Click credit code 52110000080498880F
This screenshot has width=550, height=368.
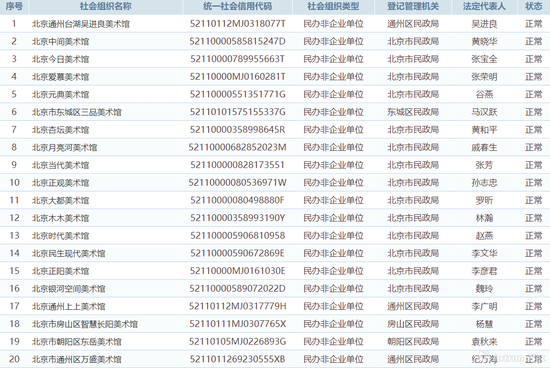(x=237, y=200)
